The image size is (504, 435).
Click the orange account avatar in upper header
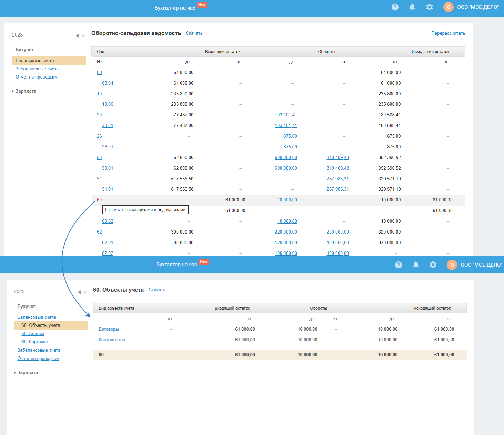448,7
